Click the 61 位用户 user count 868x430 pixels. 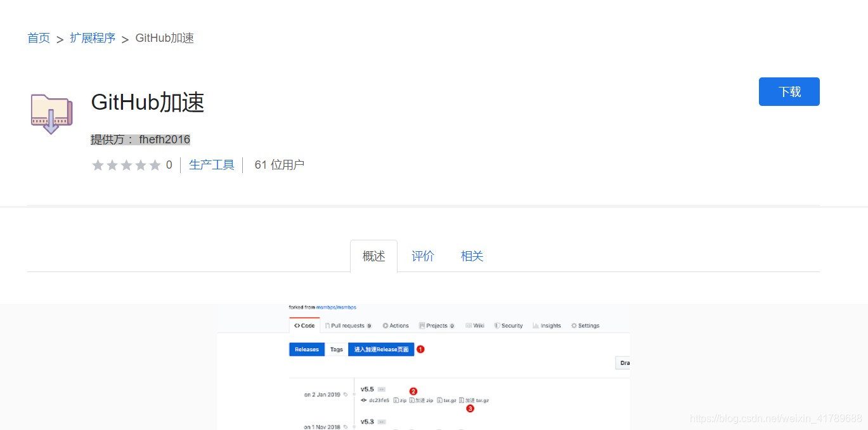coord(280,165)
